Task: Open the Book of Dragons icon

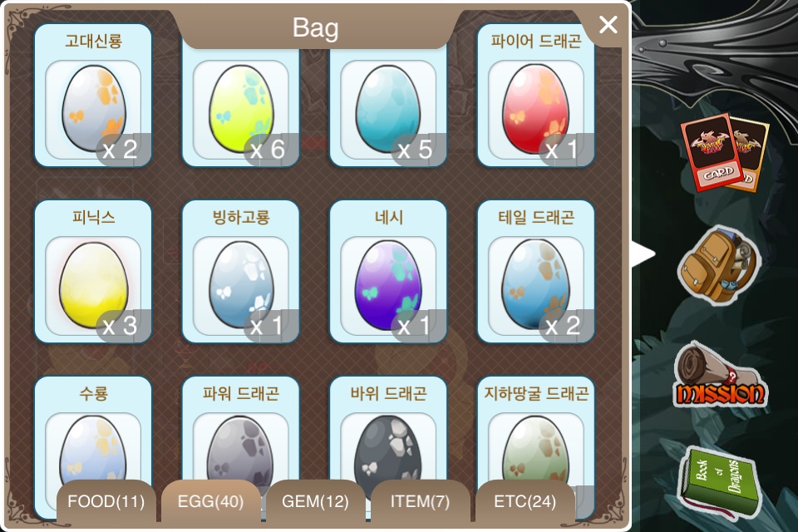Action: pos(718,481)
